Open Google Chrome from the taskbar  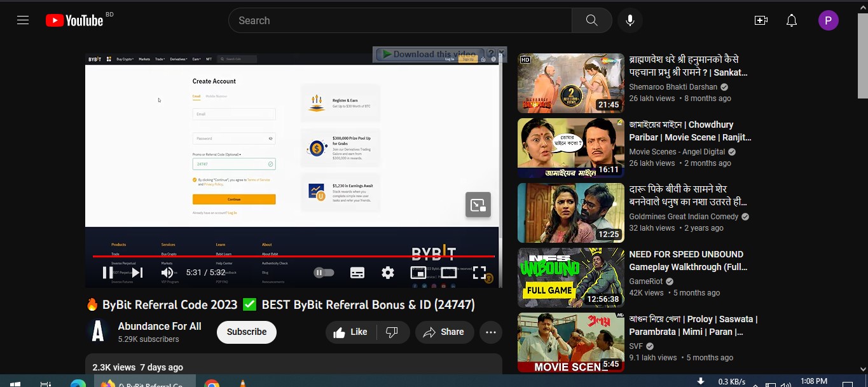[x=212, y=384]
